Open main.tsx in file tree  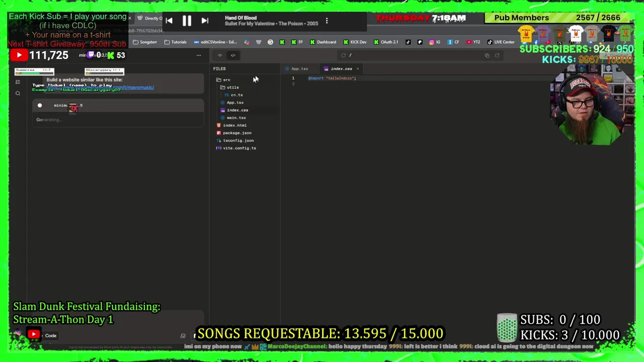click(x=233, y=118)
